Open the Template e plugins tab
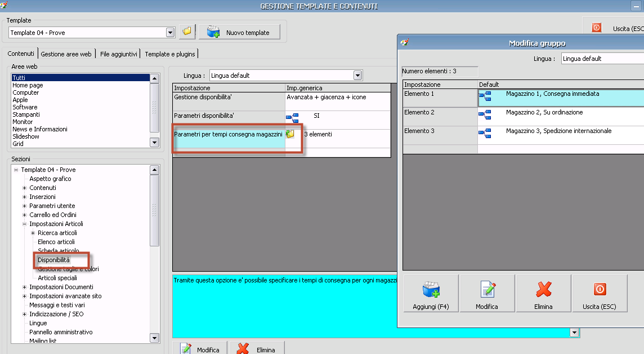 tap(169, 54)
